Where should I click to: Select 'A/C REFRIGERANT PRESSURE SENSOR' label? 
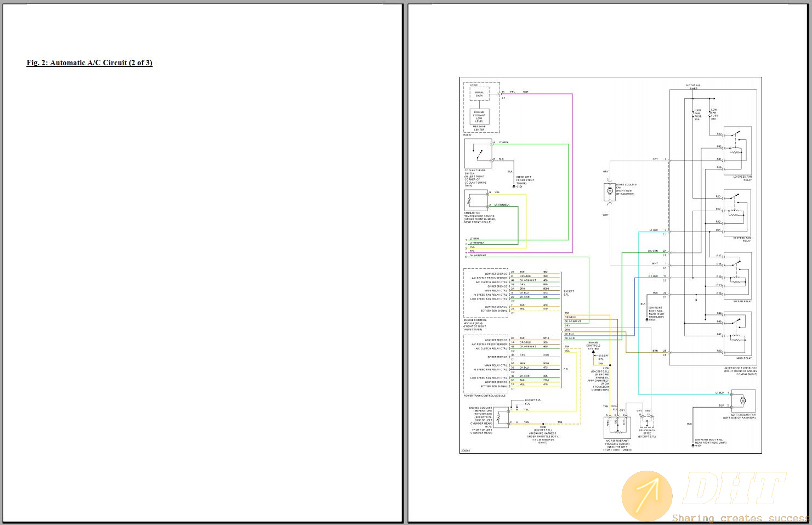(617, 442)
